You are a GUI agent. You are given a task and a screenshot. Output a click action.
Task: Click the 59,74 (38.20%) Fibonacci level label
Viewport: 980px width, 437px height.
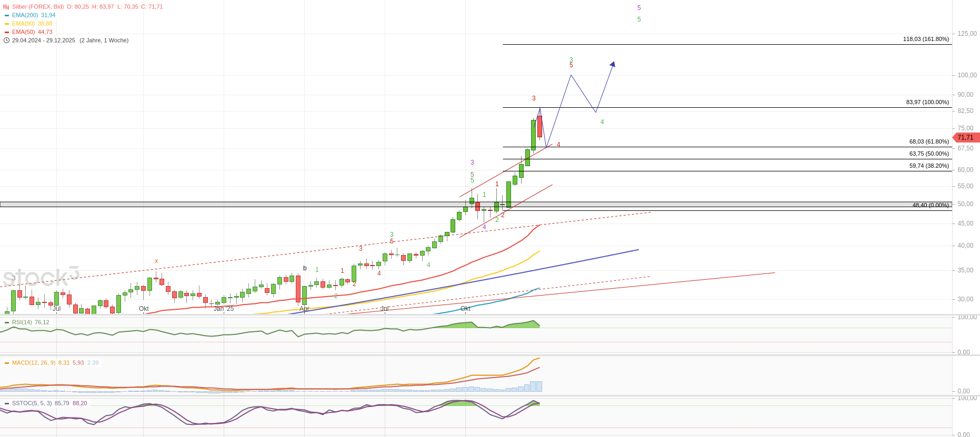click(929, 166)
